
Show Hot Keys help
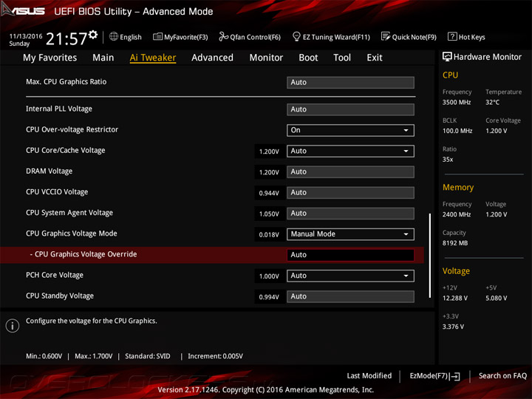pyautogui.click(x=466, y=37)
